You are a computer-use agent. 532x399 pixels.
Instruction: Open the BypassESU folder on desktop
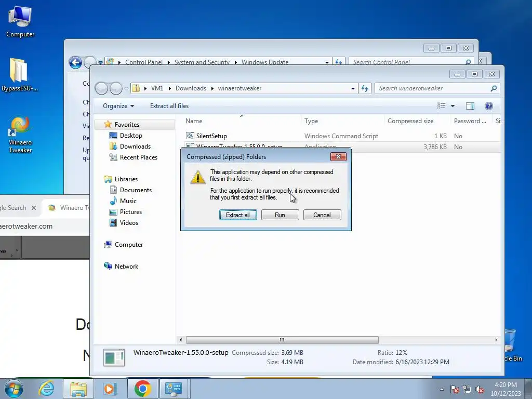[x=19, y=75]
